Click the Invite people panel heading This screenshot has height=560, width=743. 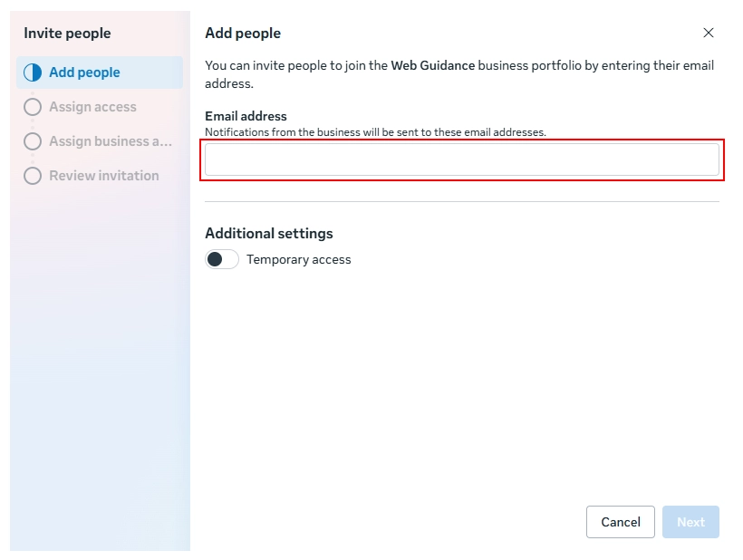(67, 34)
